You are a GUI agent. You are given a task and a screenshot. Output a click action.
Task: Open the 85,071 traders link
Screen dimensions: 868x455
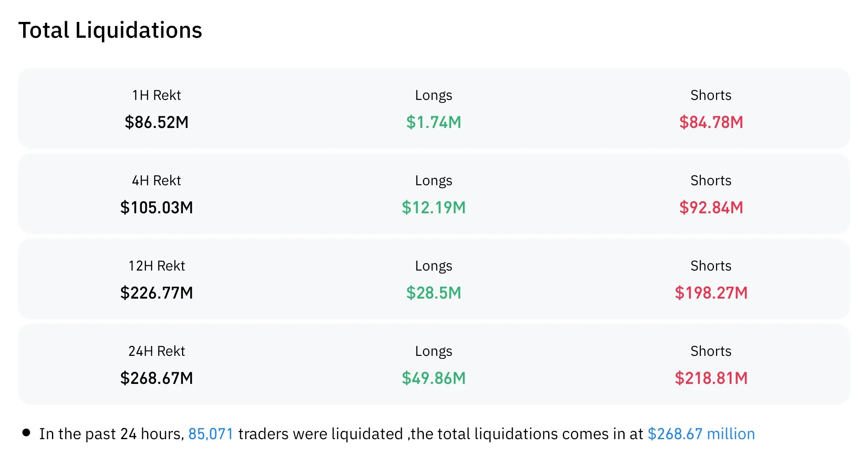[x=210, y=434]
